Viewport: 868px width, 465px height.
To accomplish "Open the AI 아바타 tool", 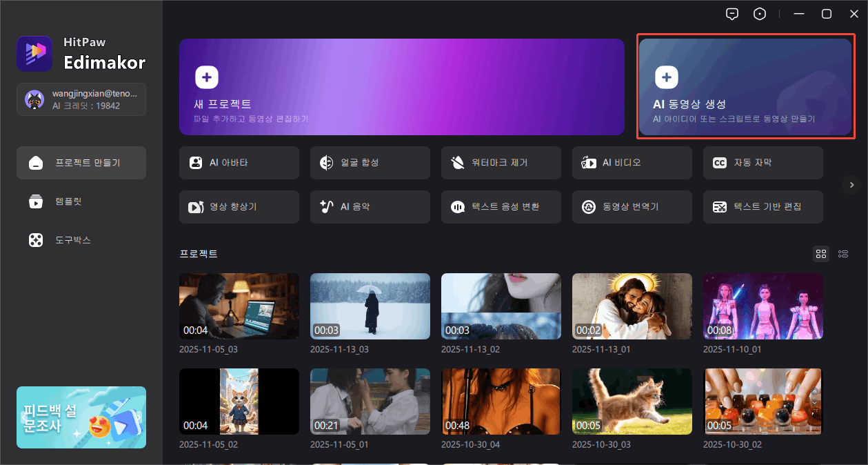I will coord(239,163).
